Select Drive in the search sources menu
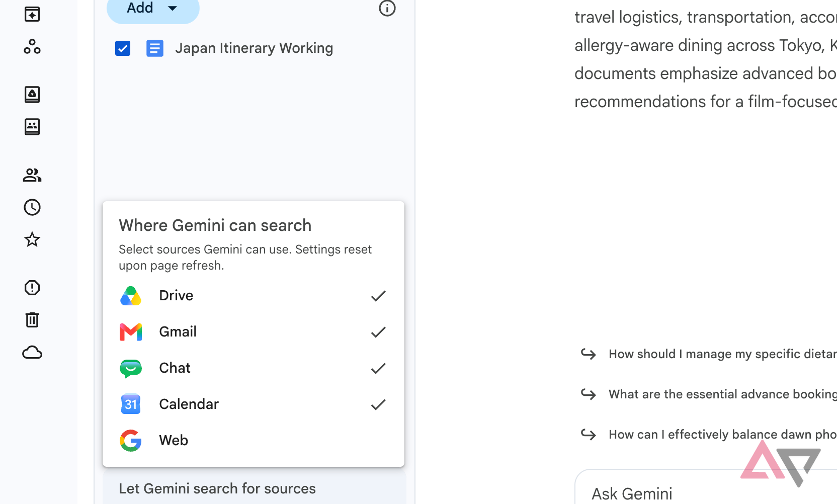Viewport: 837px width, 504px height. [x=254, y=296]
